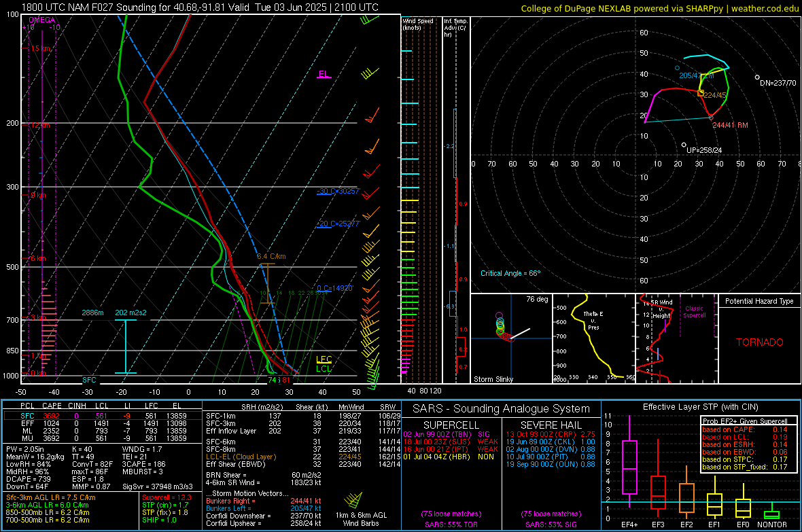
Task: Click the SARS: 55% TOR text
Action: [x=451, y=525]
